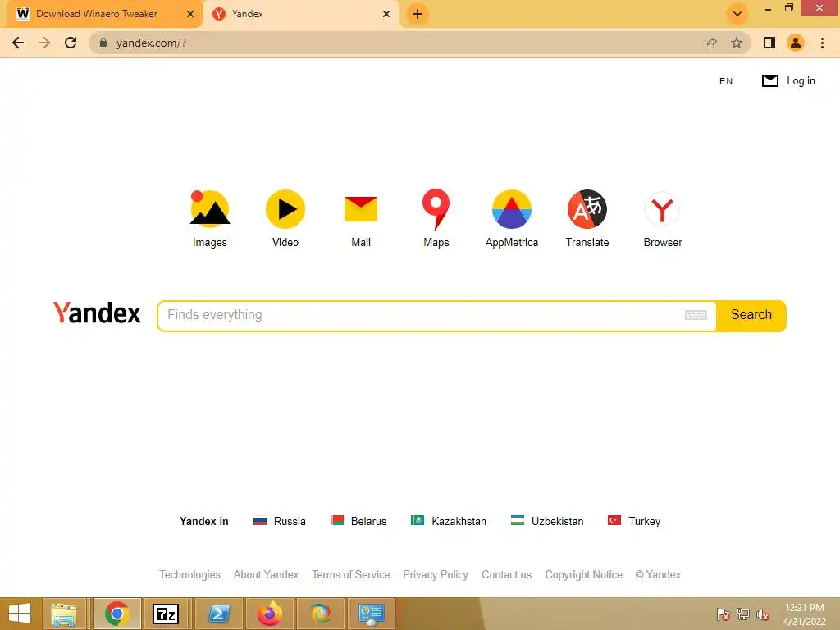Go back with the browser back arrow
840x630 pixels.
[18, 43]
